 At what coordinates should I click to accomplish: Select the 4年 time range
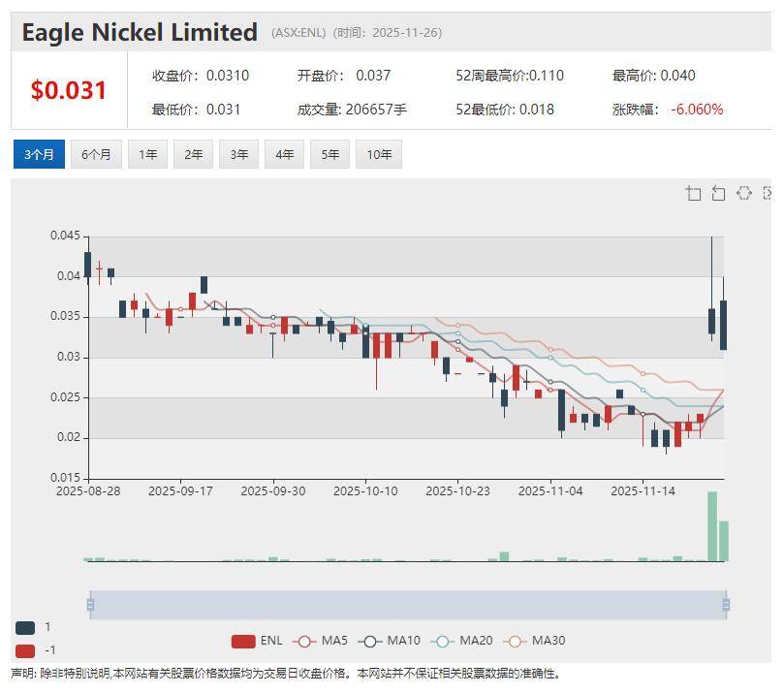pyautogui.click(x=285, y=154)
